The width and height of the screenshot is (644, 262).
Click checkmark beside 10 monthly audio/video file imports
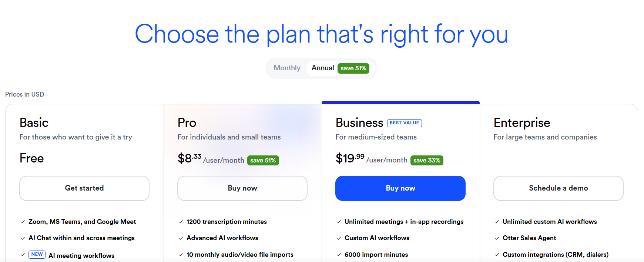pyautogui.click(x=181, y=255)
